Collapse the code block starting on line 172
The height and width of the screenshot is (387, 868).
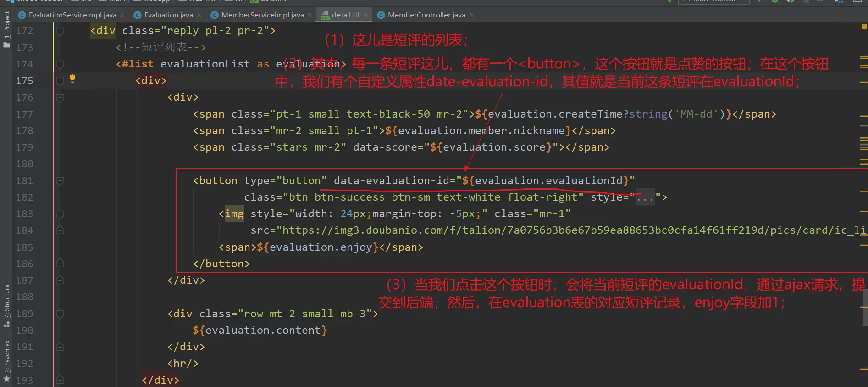(60, 31)
